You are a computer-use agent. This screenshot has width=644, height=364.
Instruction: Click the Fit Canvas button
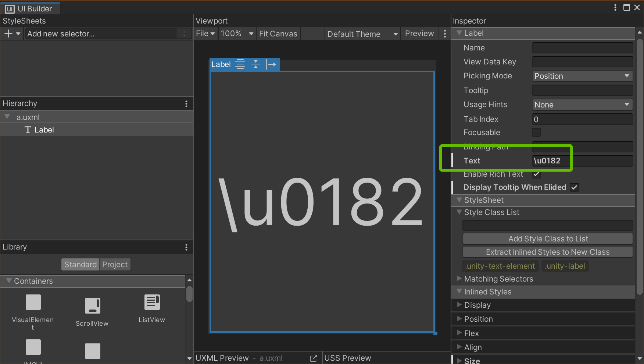[278, 33]
